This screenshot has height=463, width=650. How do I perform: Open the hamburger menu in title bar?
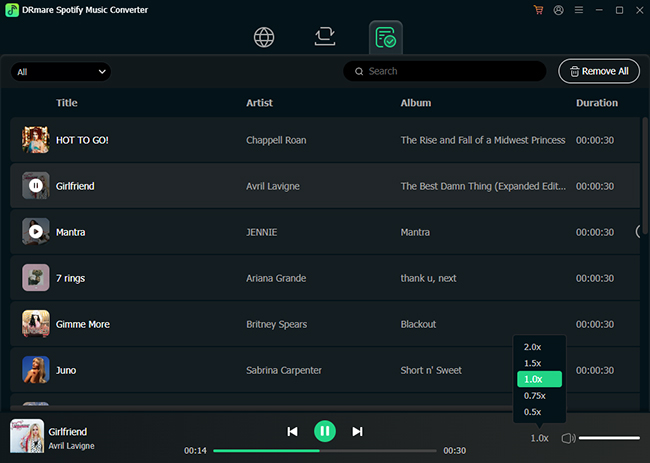577,10
